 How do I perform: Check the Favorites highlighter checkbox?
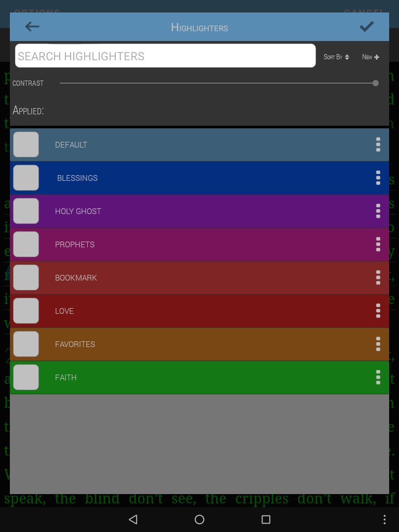(x=26, y=344)
